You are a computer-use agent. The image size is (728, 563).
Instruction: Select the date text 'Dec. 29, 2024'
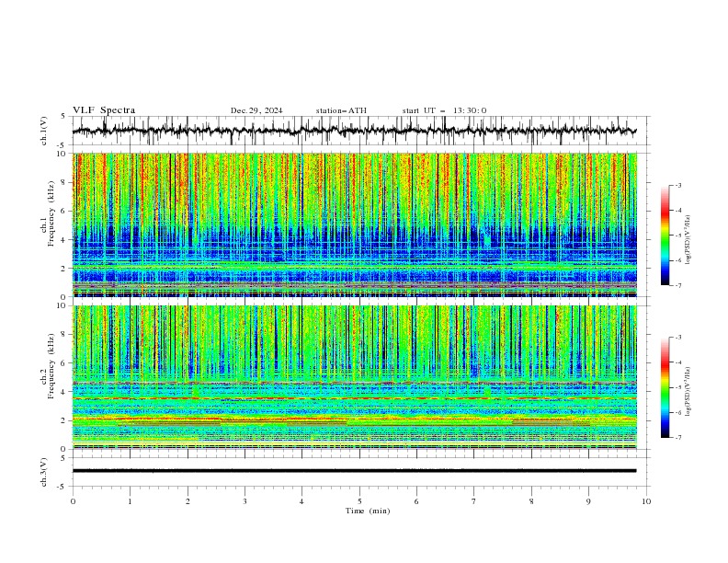pyautogui.click(x=256, y=110)
